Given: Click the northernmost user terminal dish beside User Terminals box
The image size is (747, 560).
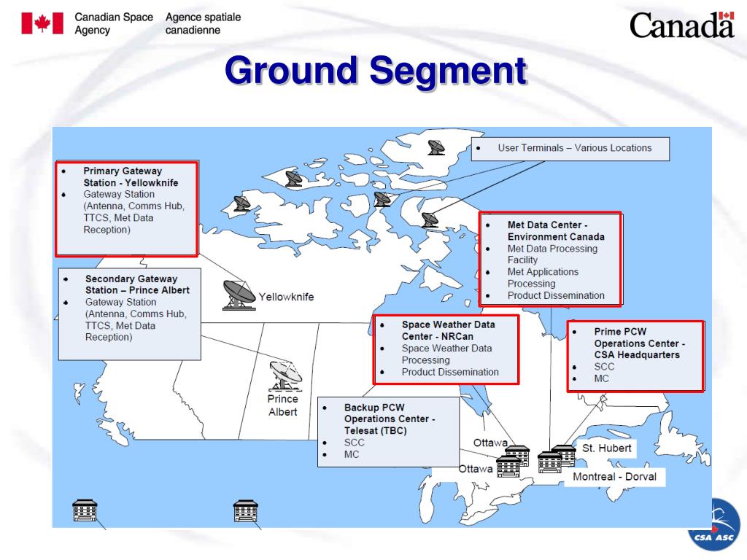Looking at the screenshot, I should point(436,147).
